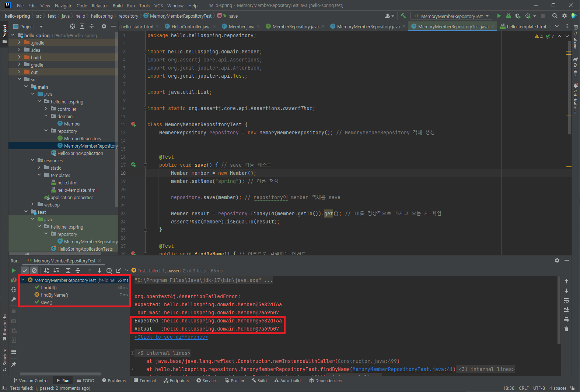Screen dimensions: 580x392
Task: Import tests from file icon
Action: [x=119, y=271]
